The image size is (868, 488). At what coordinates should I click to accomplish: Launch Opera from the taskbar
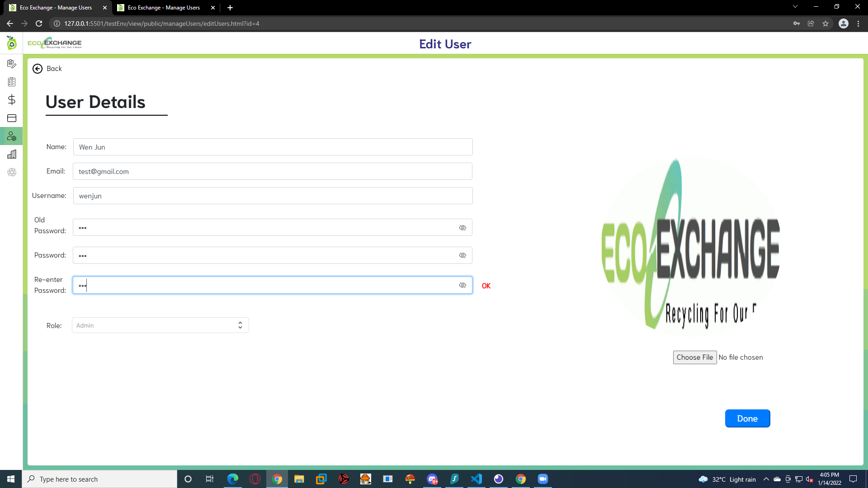255,479
